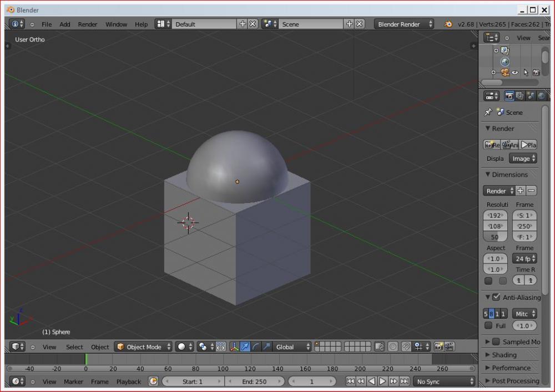The height and width of the screenshot is (392, 555).
Task: Open the Blender Render engine dropdown
Action: click(x=405, y=24)
